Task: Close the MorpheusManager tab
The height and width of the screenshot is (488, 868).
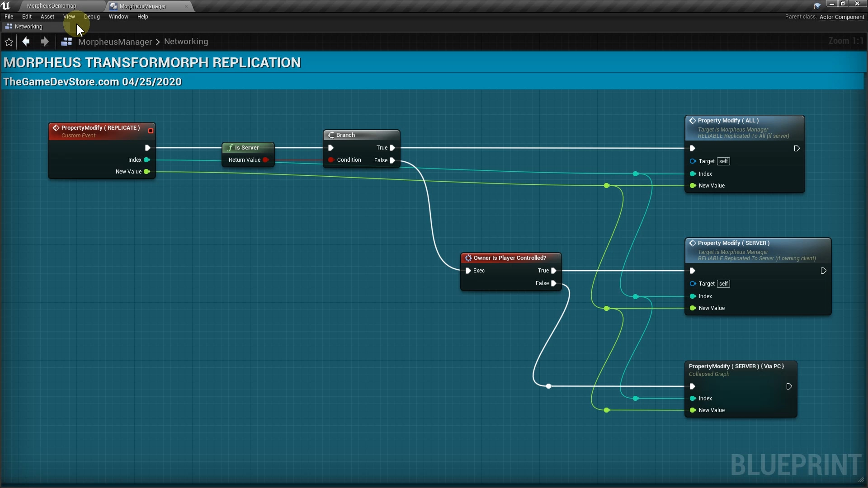Action: [x=186, y=6]
